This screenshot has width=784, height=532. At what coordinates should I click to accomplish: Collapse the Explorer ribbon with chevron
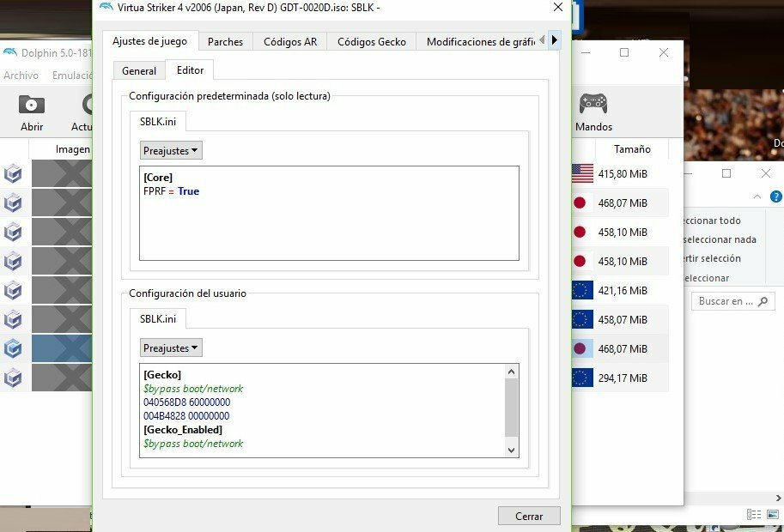(757, 196)
